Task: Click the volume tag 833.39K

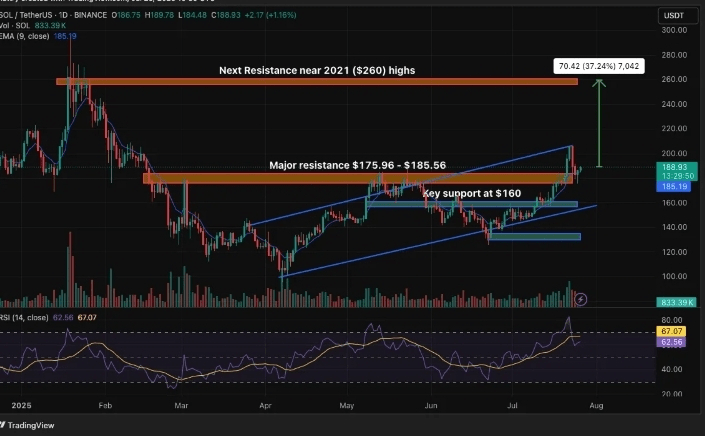Action: (677, 303)
